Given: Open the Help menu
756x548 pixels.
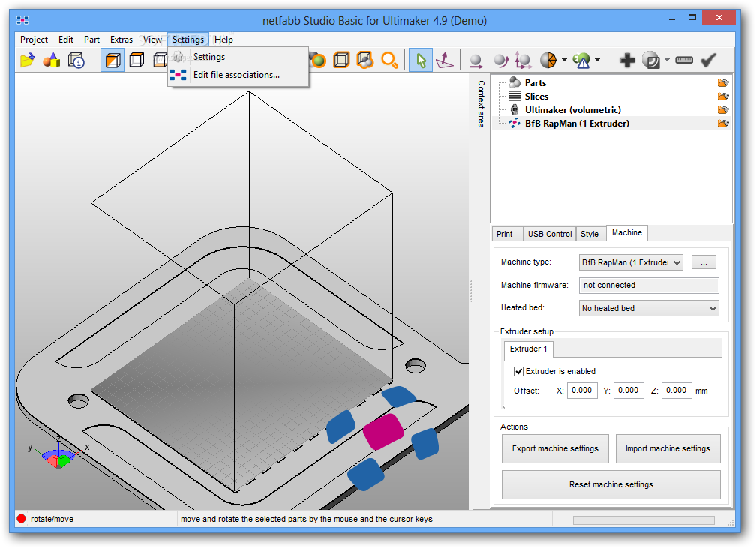Looking at the screenshot, I should click(223, 40).
